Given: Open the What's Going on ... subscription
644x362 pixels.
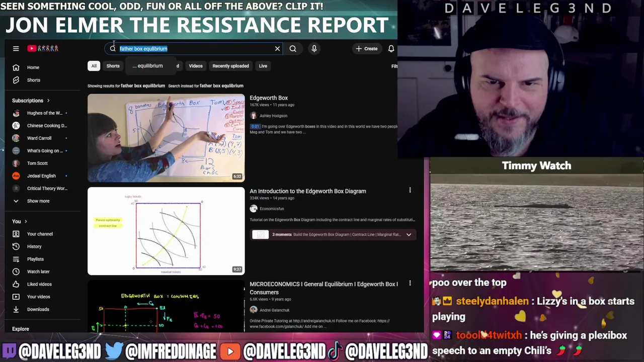Looking at the screenshot, I should click(x=41, y=151).
